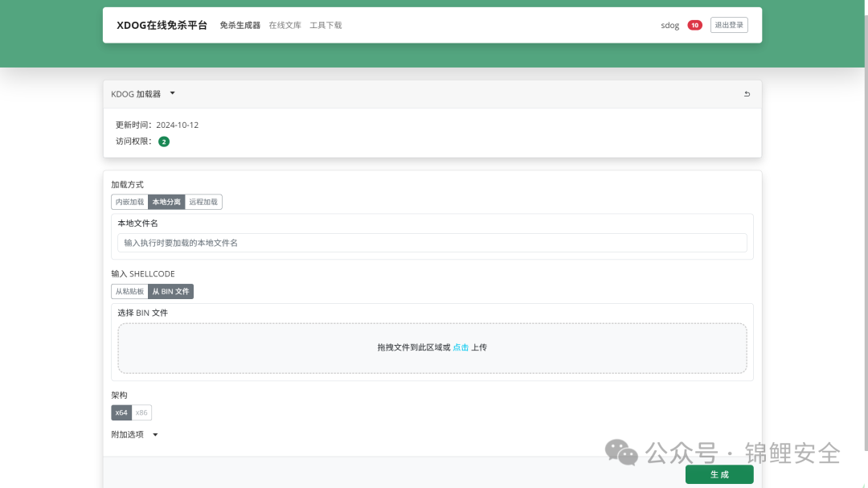Viewport: 868px width, 488px height.
Task: Click the 点击 upload link
Action: pyautogui.click(x=461, y=347)
